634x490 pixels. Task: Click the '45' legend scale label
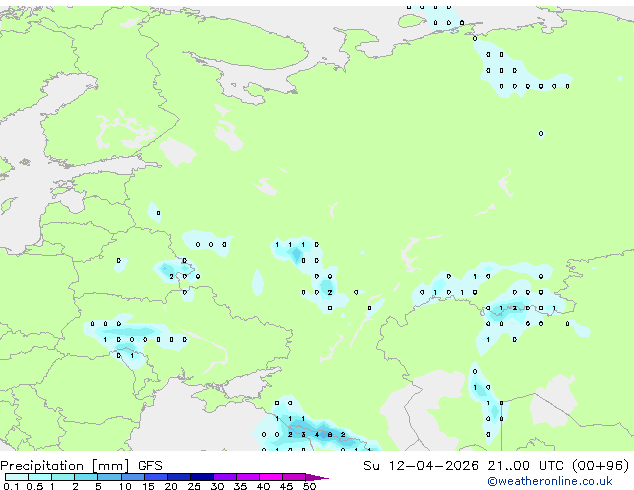[287, 486]
